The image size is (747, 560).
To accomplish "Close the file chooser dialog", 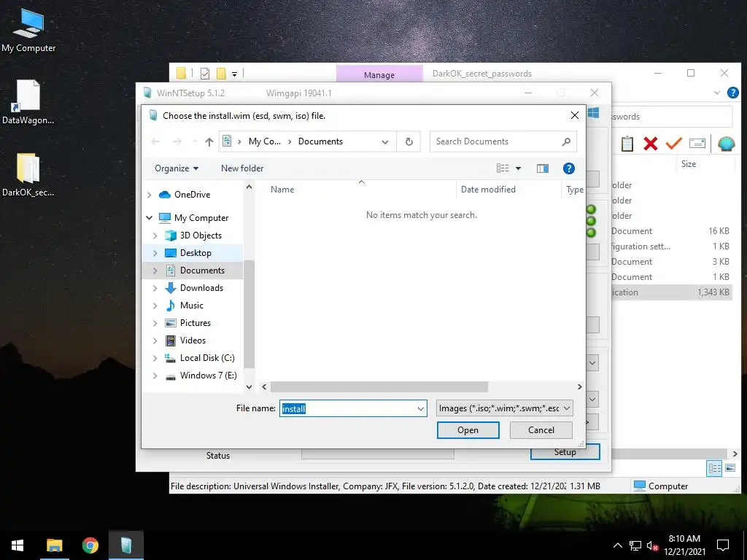I will [575, 115].
